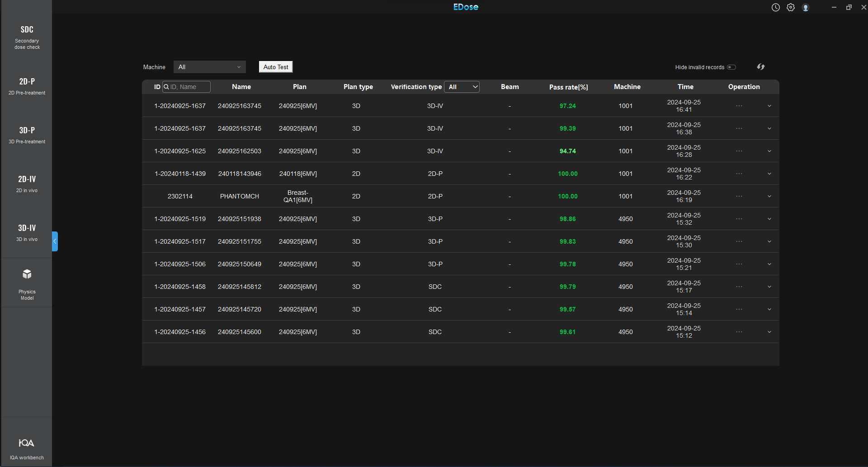This screenshot has width=868, height=467.
Task: Go to 2D-IV in vivo module
Action: click(x=27, y=184)
